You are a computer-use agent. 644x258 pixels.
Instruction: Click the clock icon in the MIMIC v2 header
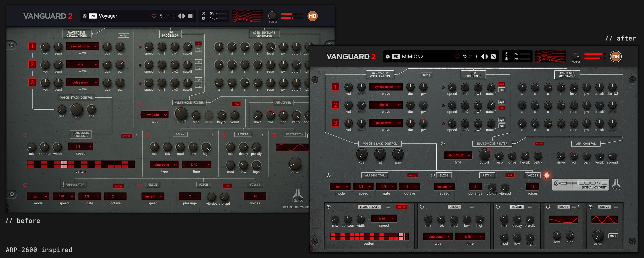(x=506, y=54)
